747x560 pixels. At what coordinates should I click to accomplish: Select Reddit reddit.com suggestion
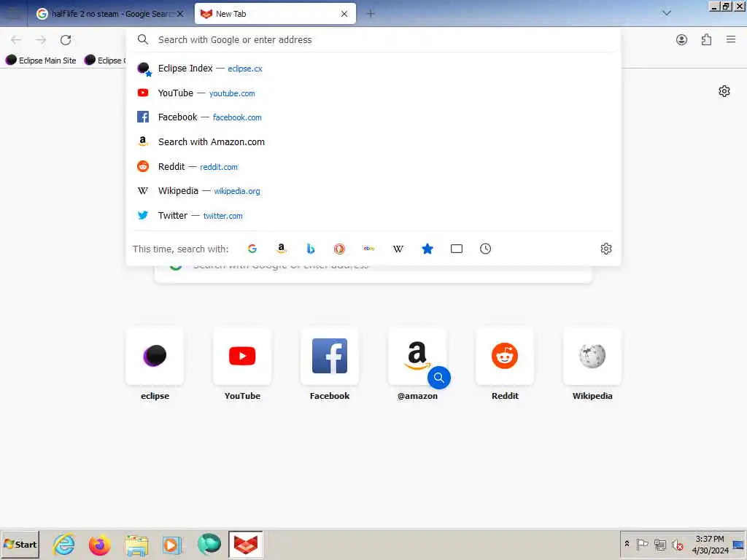coord(373,167)
